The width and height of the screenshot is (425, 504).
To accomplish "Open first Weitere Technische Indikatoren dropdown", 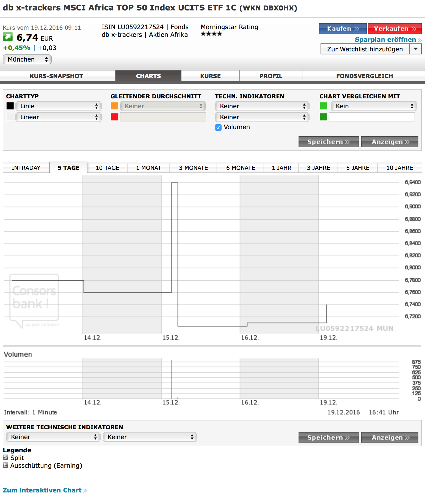I will (53, 437).
